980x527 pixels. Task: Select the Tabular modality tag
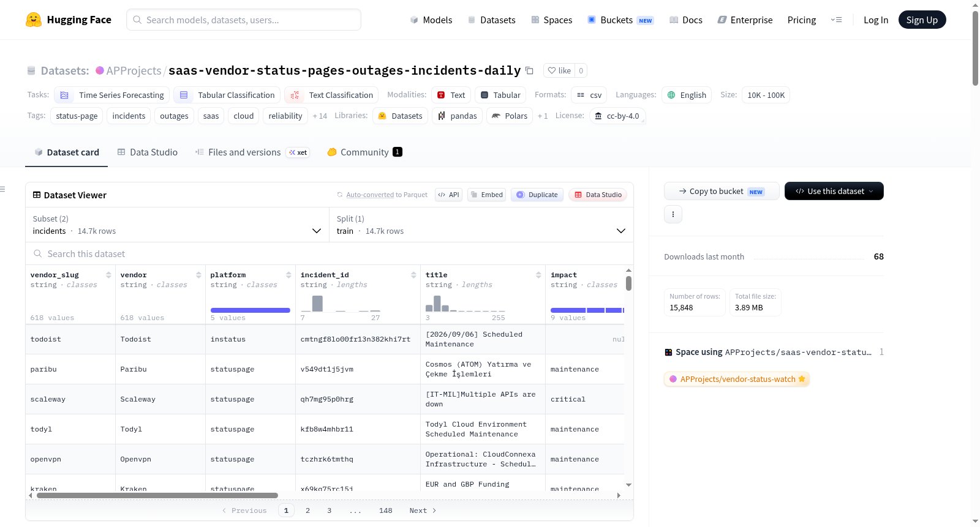coord(500,95)
